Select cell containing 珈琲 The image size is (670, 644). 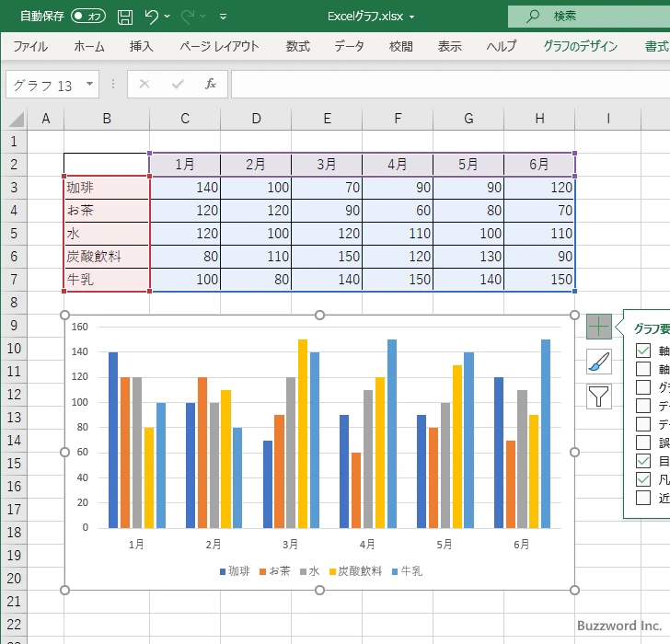107,187
